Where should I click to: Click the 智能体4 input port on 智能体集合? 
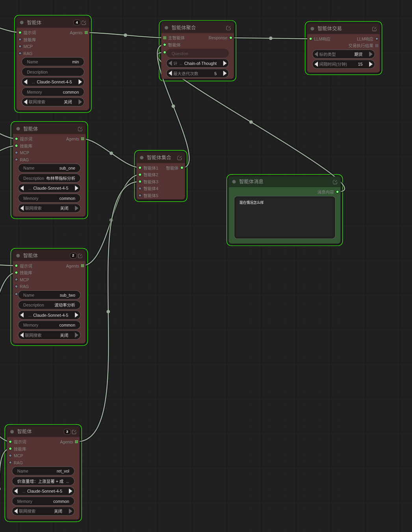pos(140,188)
